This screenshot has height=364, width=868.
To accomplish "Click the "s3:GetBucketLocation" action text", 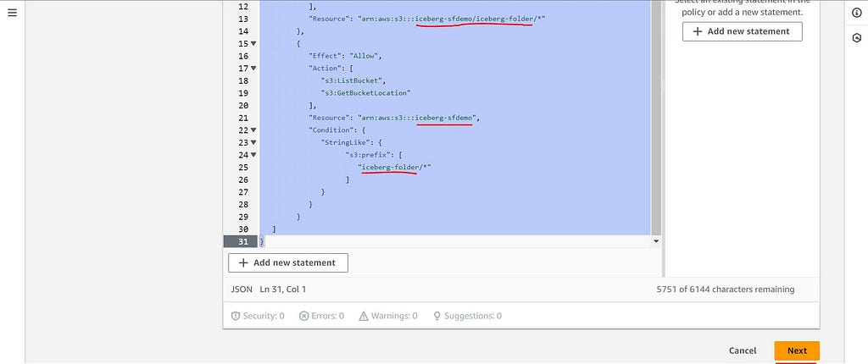I will click(x=365, y=93).
